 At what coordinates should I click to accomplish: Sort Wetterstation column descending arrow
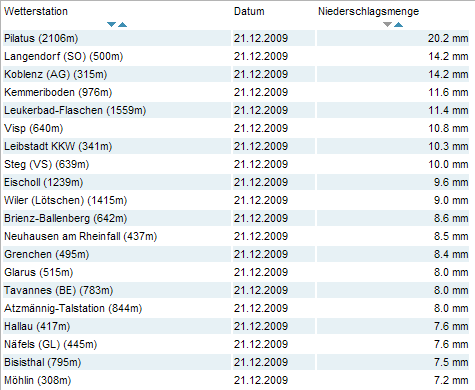pos(111,24)
